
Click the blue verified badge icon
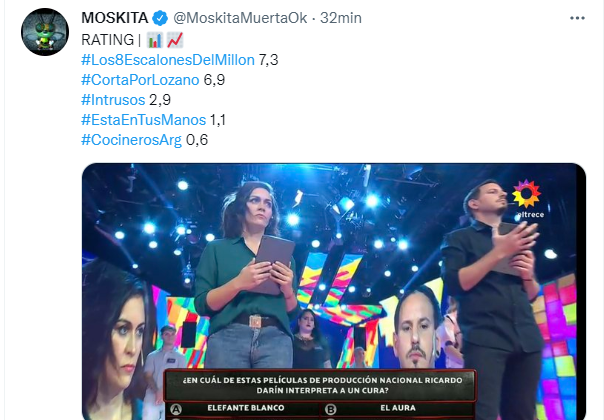point(160,18)
